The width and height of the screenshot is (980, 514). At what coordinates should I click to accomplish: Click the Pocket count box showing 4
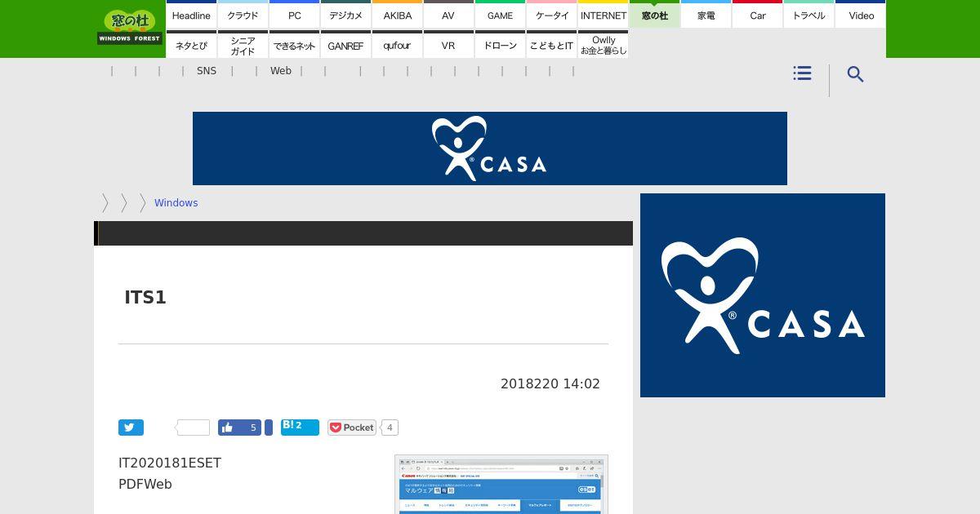(390, 428)
